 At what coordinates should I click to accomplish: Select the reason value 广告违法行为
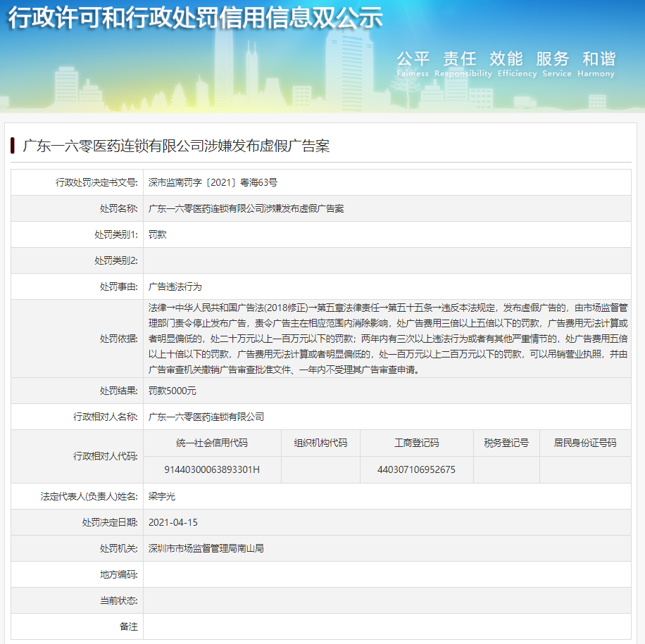point(175,286)
